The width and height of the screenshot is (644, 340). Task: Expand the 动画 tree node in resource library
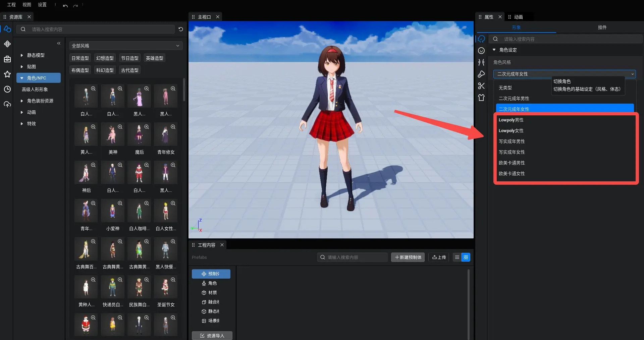tap(22, 112)
